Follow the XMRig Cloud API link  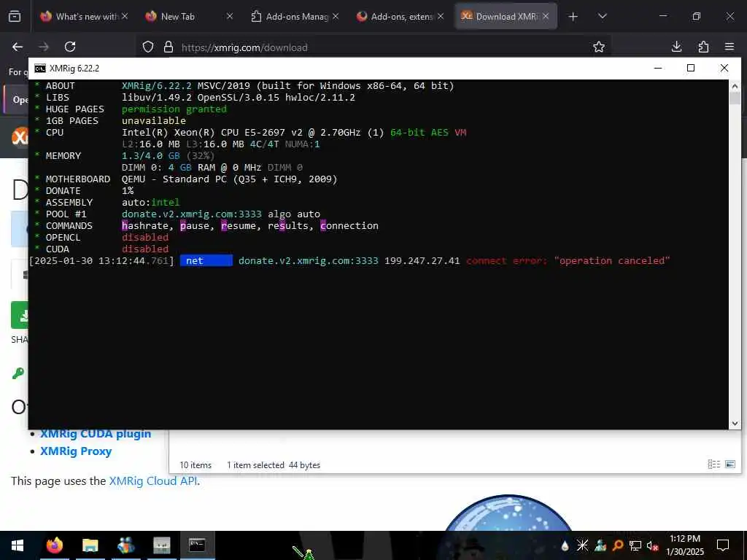(x=153, y=481)
